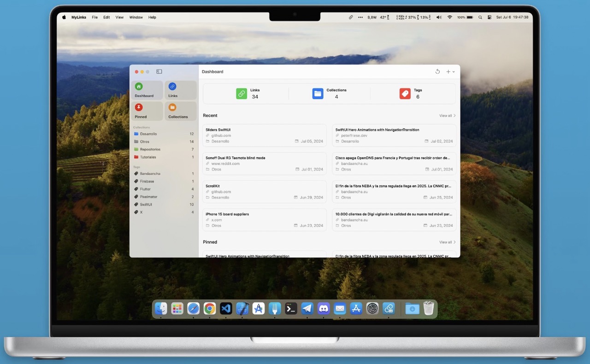Add a new link with the plus button
The image size is (590, 364).
(448, 71)
